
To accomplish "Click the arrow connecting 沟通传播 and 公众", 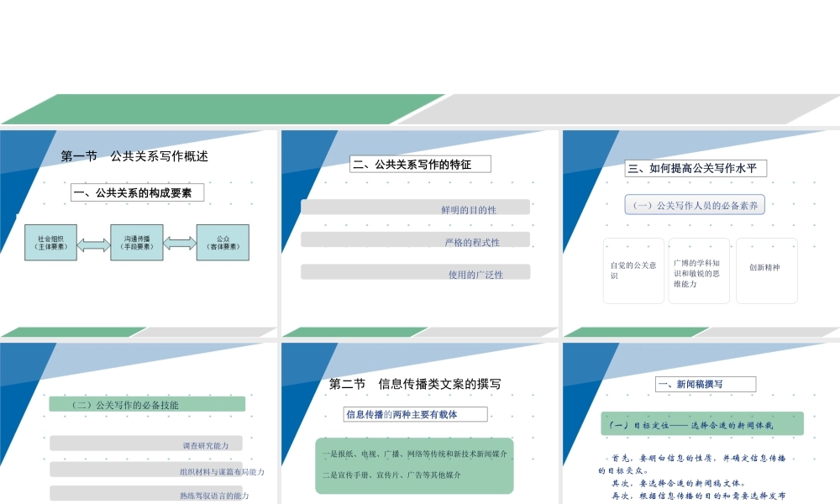I will click(178, 243).
